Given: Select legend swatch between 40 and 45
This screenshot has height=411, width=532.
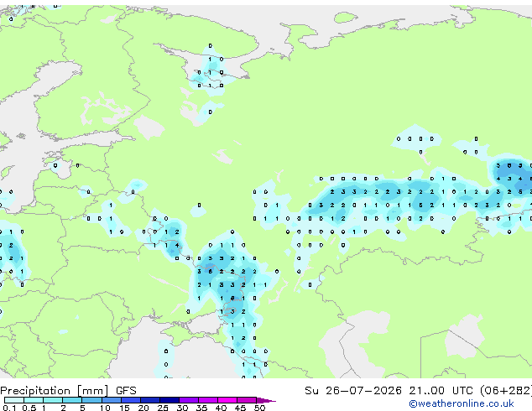Looking at the screenshot, I should click(227, 400).
